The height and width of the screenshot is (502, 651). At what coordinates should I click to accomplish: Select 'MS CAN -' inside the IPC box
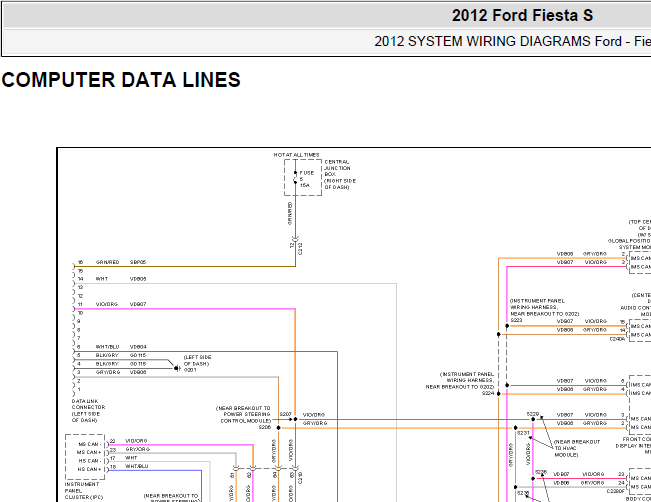[x=90, y=444]
